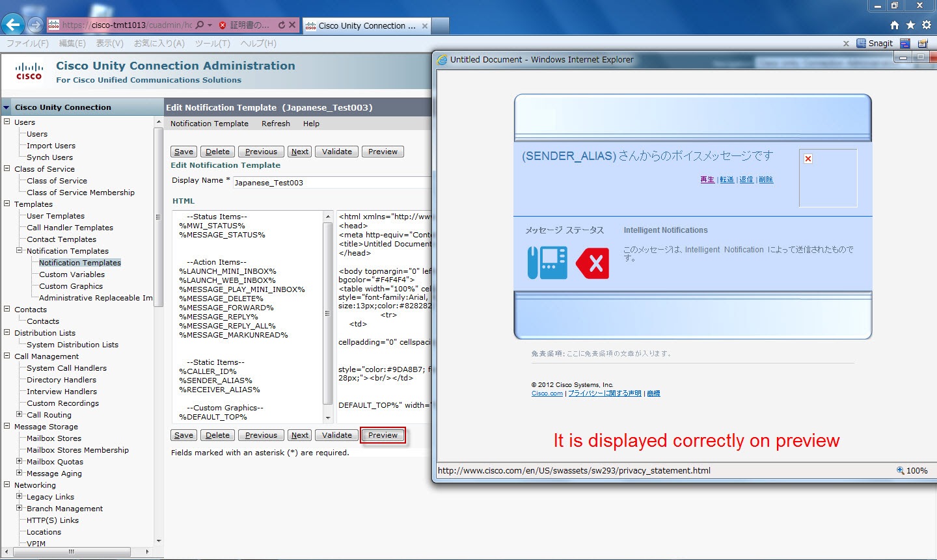Open the ツール(T) menu

pyautogui.click(x=212, y=44)
